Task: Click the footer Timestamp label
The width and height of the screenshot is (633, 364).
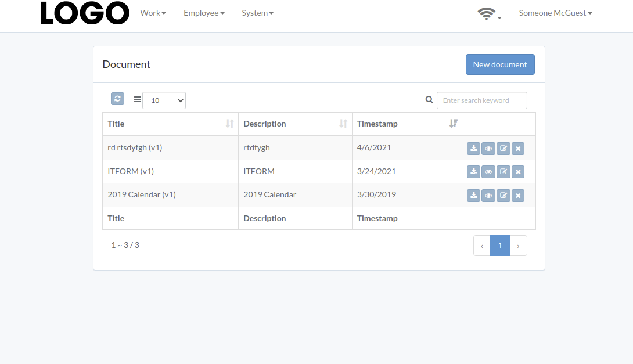Action: click(377, 218)
